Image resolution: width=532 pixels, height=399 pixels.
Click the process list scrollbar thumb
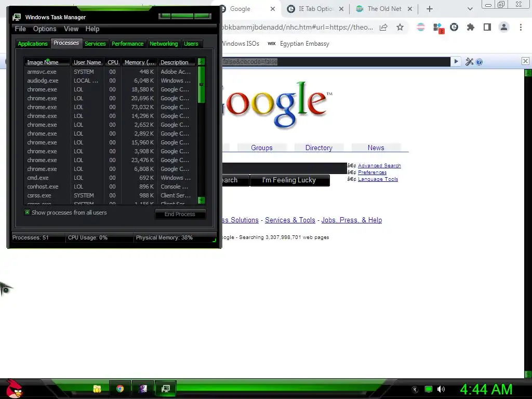point(201,84)
